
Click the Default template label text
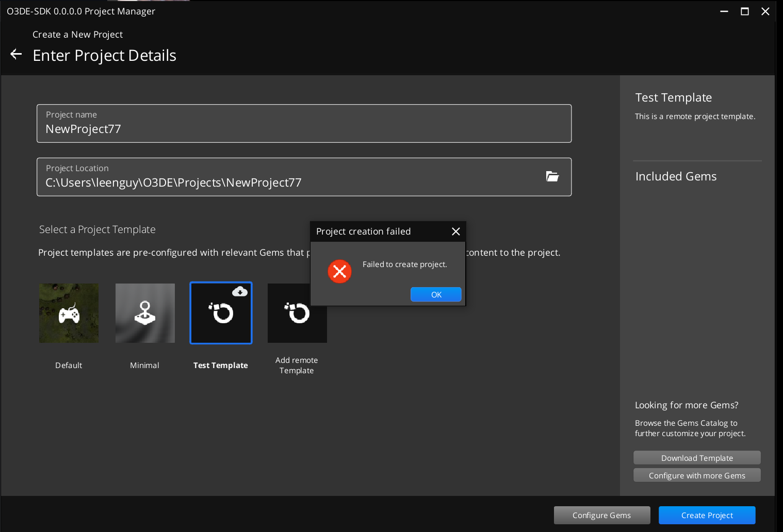(x=68, y=365)
